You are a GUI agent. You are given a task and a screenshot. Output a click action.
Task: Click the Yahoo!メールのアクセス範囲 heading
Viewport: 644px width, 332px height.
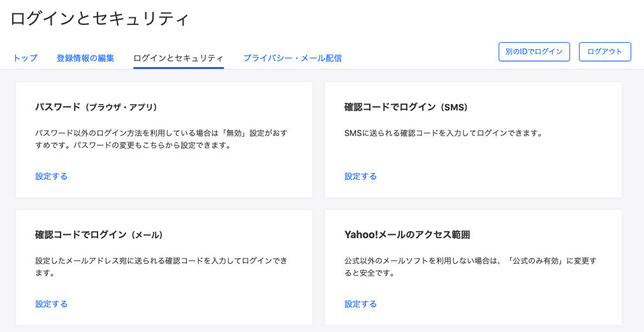click(407, 235)
